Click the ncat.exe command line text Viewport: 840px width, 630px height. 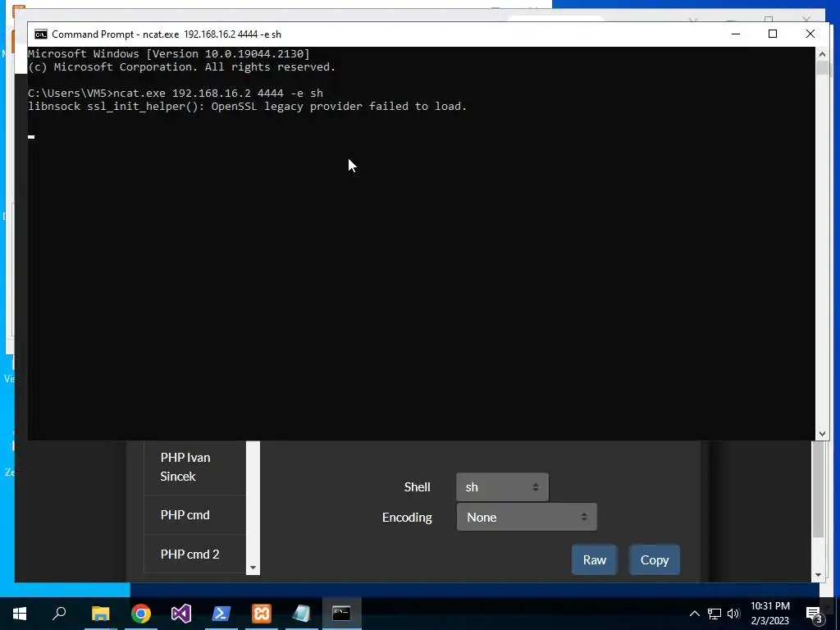tap(218, 94)
